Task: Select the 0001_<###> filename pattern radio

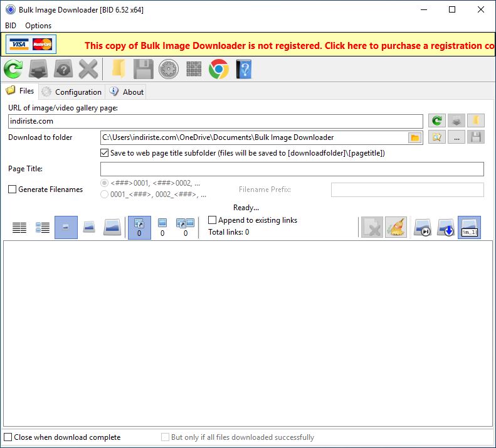Action: (x=104, y=194)
